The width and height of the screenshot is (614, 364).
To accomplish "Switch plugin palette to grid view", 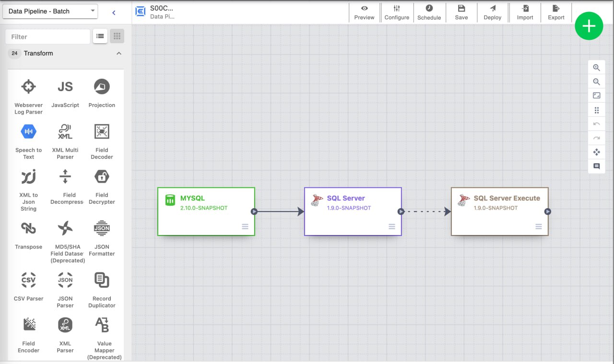I will pos(117,36).
